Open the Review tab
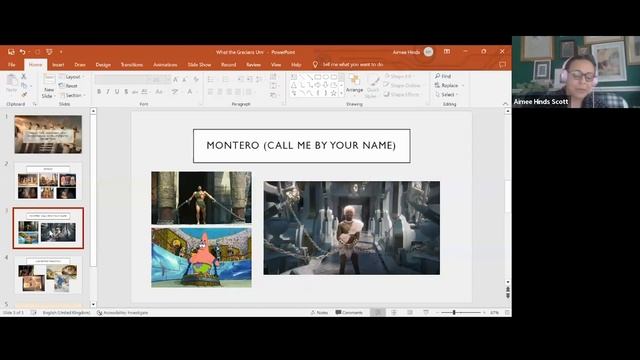640x360 pixels. click(x=253, y=65)
